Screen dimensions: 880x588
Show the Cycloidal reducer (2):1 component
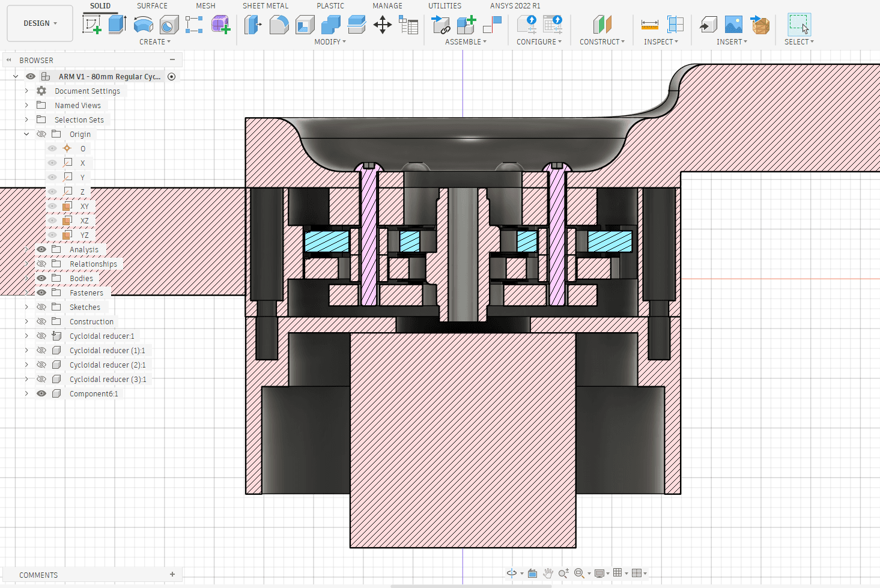pos(41,365)
